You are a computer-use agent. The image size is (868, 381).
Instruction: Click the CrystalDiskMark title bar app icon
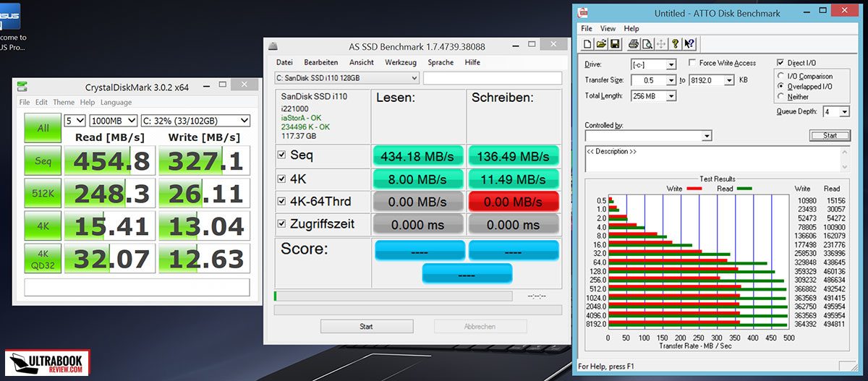[x=23, y=87]
